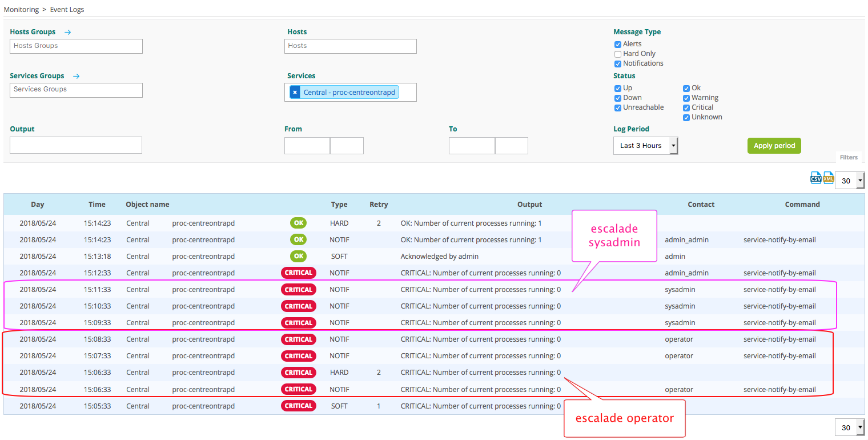Open the Log Period dropdown
Screen dimensions: 868x440
(x=645, y=146)
